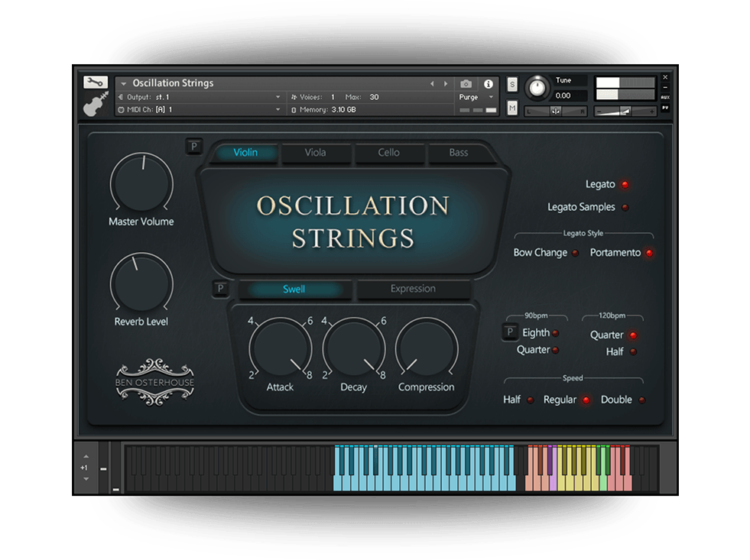Select the Violin tab

point(246,153)
